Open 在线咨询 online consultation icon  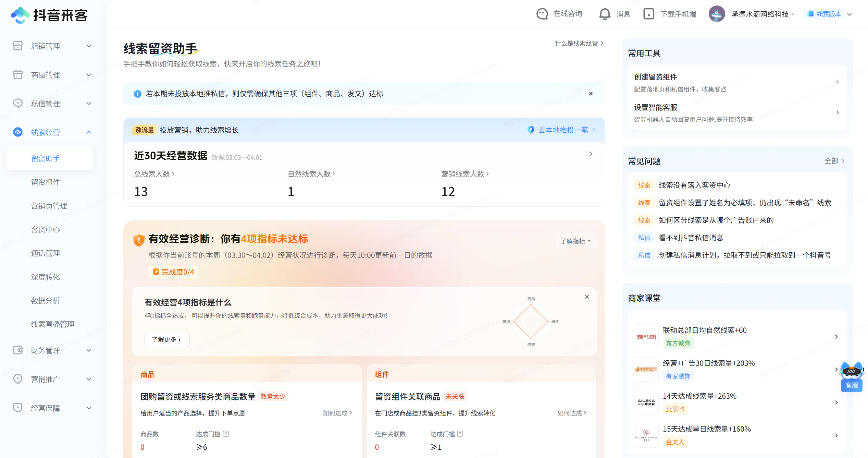(x=542, y=14)
